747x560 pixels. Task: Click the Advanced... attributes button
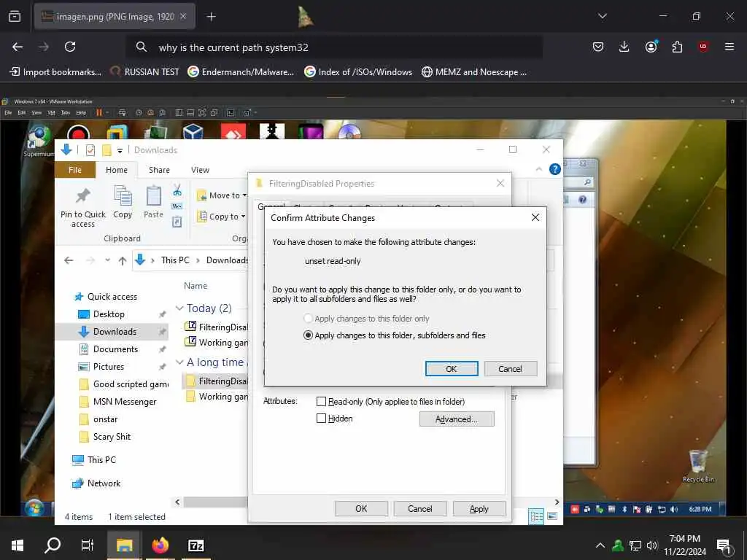(x=457, y=419)
